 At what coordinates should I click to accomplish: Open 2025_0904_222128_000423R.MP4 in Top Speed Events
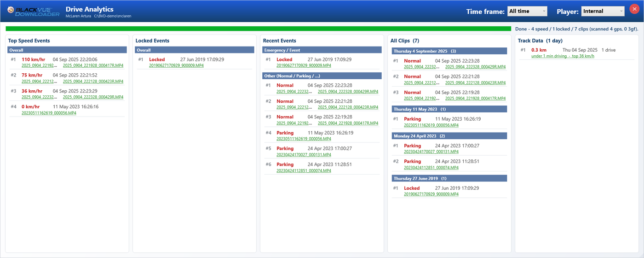pyautogui.click(x=93, y=81)
